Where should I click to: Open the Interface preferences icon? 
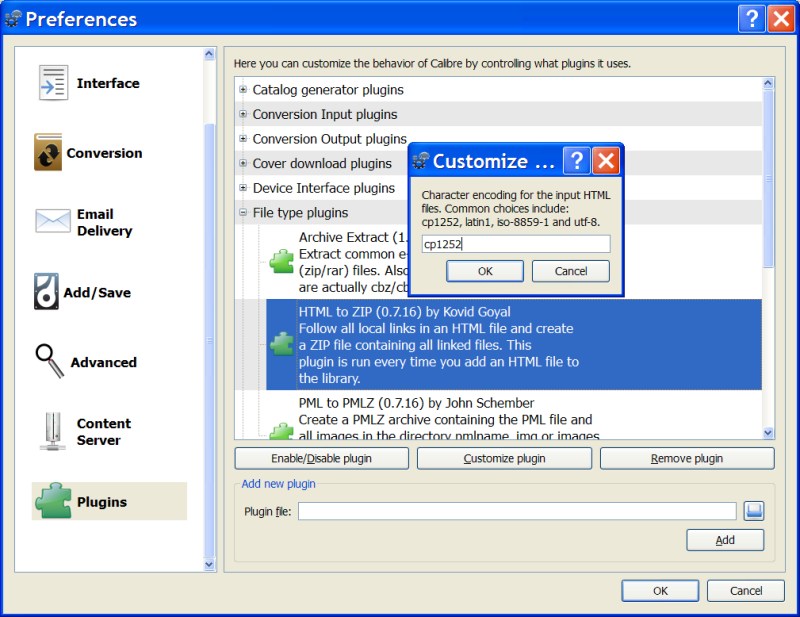pos(53,83)
